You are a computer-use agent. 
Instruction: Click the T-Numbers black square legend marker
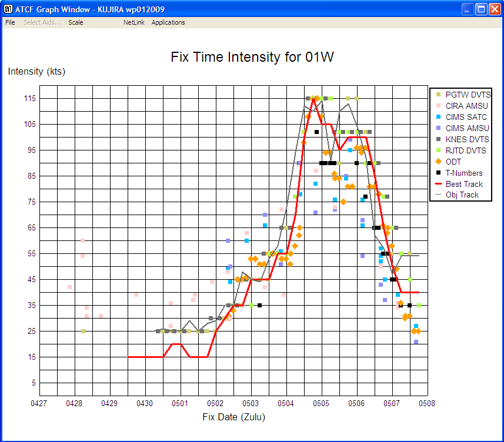click(x=438, y=173)
